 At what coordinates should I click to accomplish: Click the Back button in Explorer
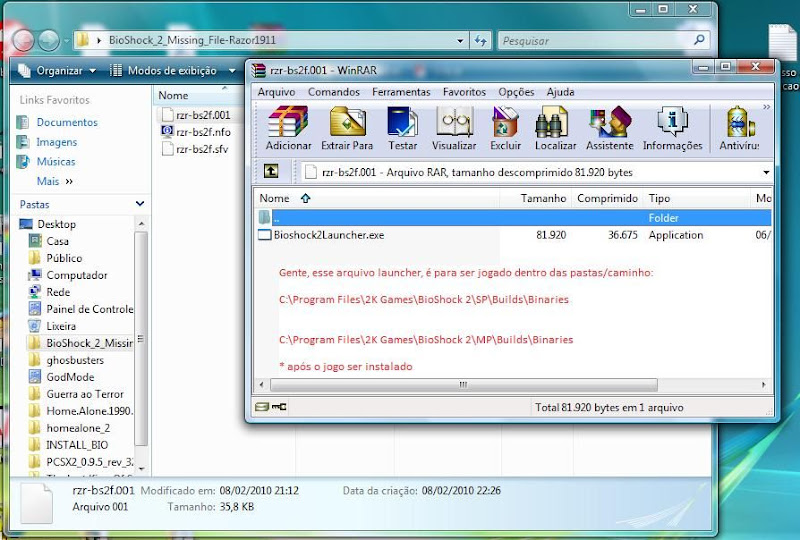coord(23,40)
